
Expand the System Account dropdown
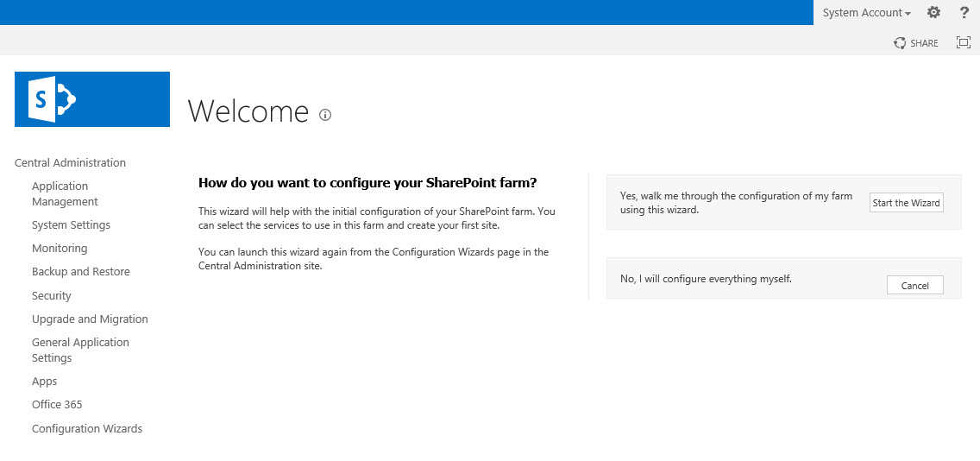866,13
